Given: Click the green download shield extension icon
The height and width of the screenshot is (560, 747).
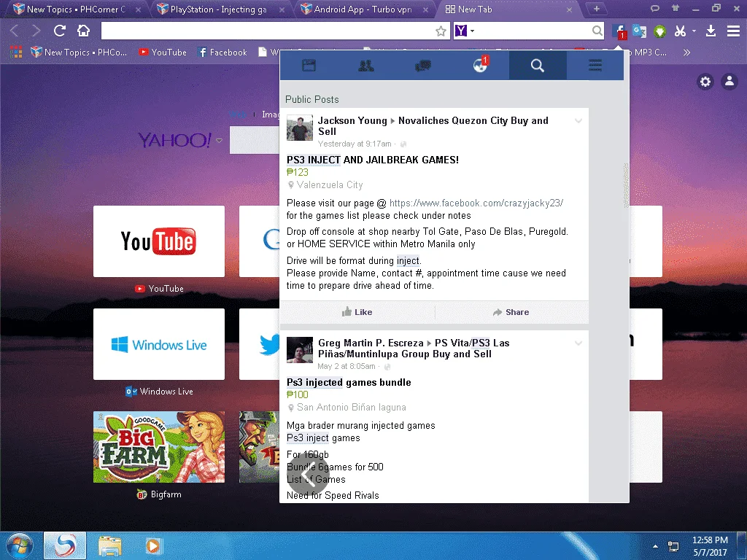Looking at the screenshot, I should (x=659, y=31).
